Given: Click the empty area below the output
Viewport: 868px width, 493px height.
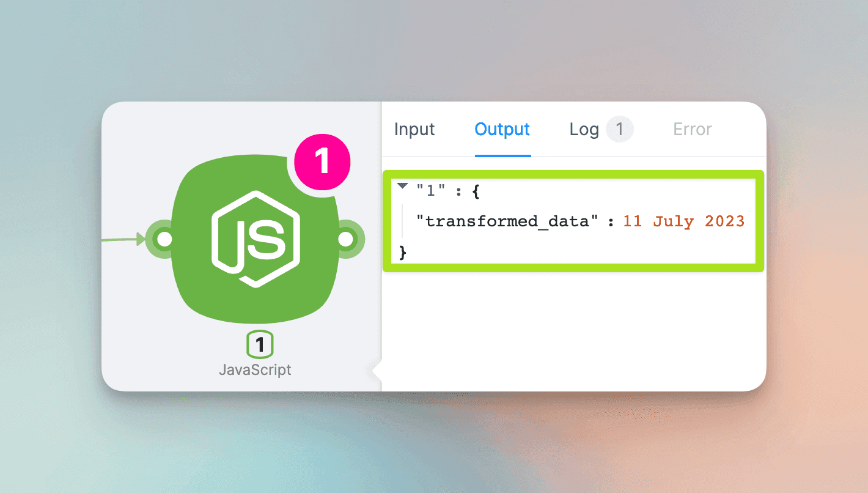Looking at the screenshot, I should 573,330.
